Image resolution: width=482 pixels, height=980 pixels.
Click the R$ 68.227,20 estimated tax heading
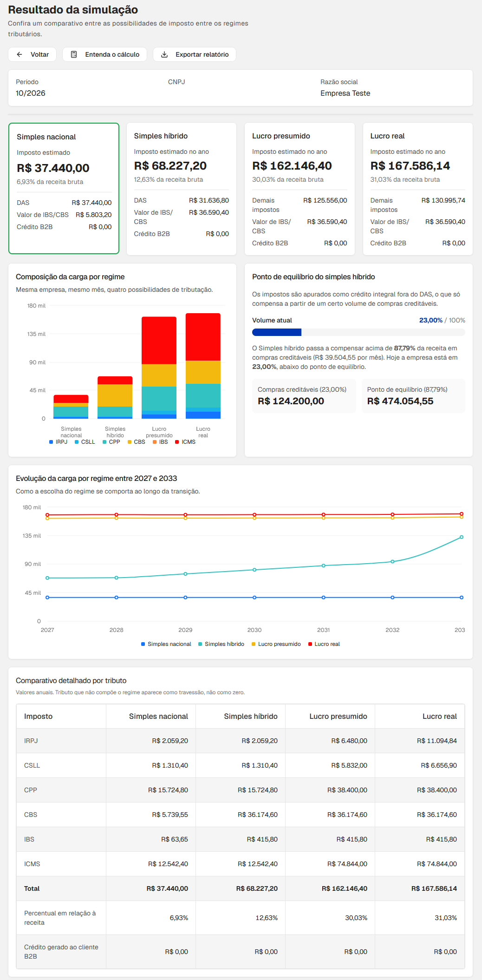point(170,166)
